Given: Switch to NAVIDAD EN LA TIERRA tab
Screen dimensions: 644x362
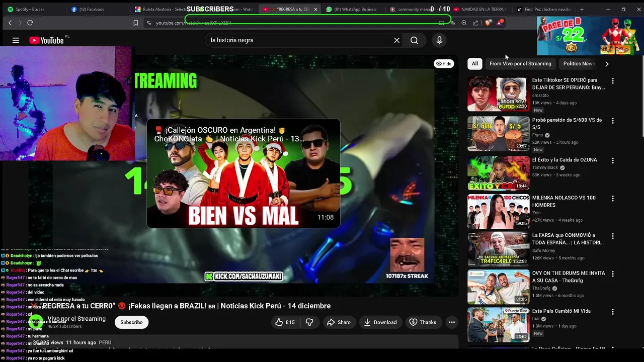Looking at the screenshot, I should tap(480, 9).
